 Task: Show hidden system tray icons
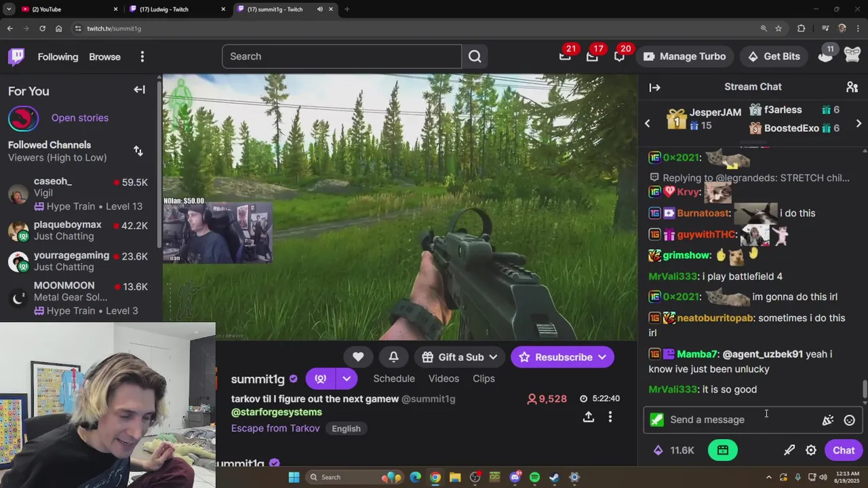(x=768, y=477)
